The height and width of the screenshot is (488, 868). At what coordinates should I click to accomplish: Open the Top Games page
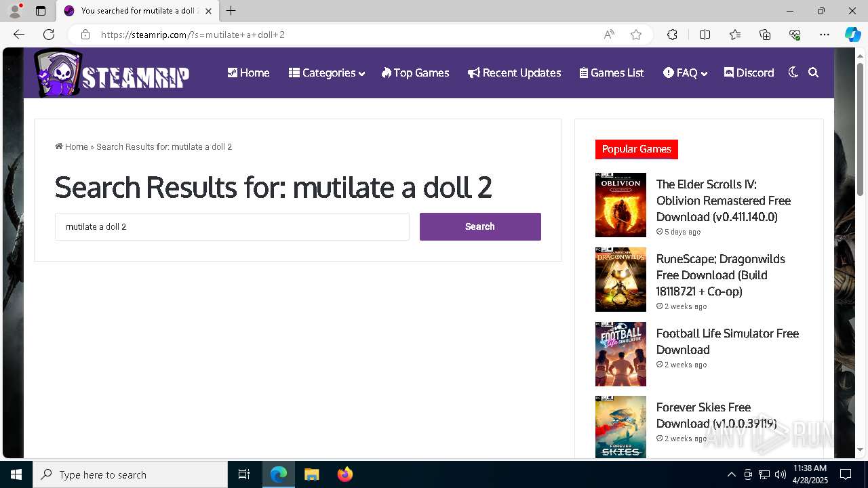click(x=415, y=73)
